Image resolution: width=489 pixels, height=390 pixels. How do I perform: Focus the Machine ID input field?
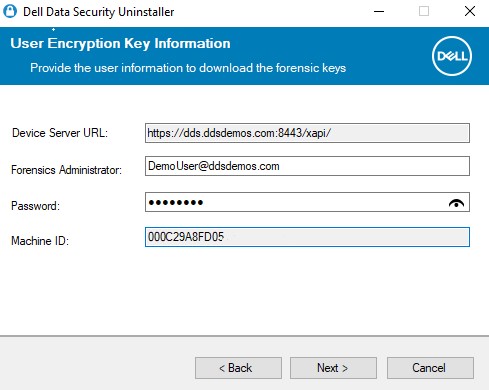(x=307, y=237)
